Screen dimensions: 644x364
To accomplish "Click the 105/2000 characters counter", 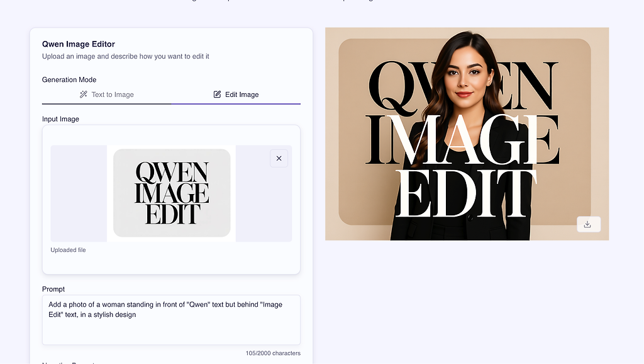I will (273, 353).
